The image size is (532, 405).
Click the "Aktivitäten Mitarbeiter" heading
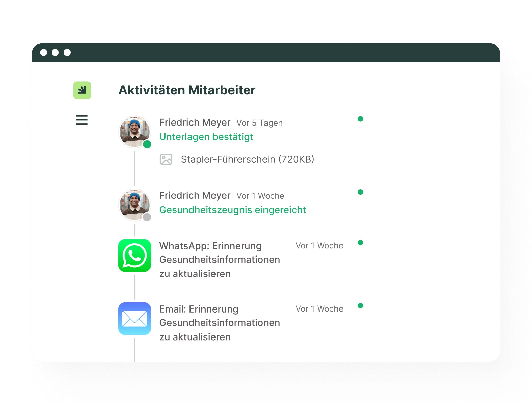click(x=187, y=90)
